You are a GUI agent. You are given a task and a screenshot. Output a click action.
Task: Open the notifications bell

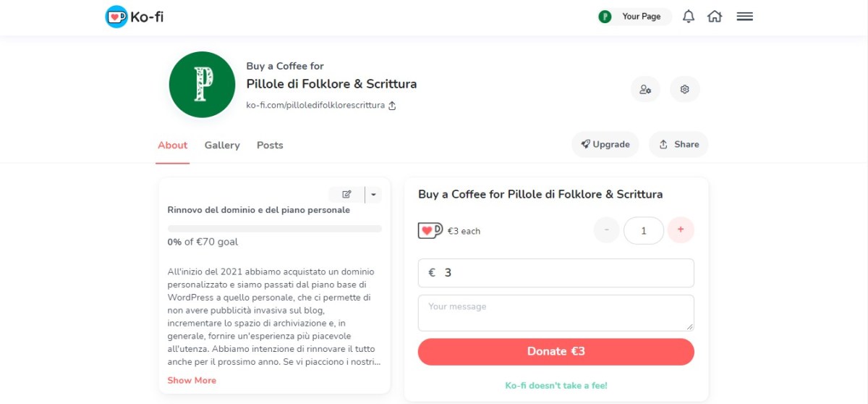[689, 17]
